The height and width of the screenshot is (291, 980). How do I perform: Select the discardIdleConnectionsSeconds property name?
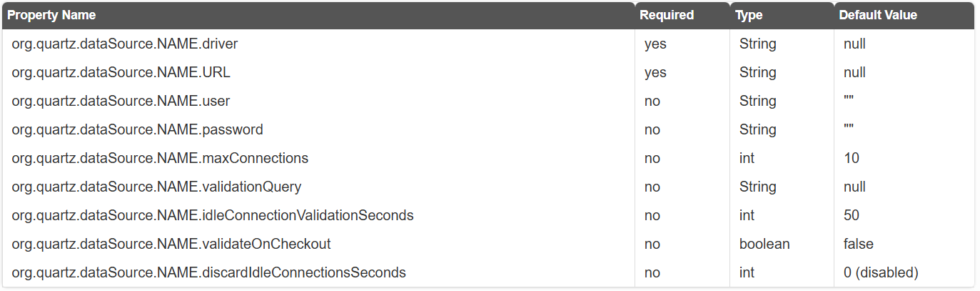[x=208, y=272]
